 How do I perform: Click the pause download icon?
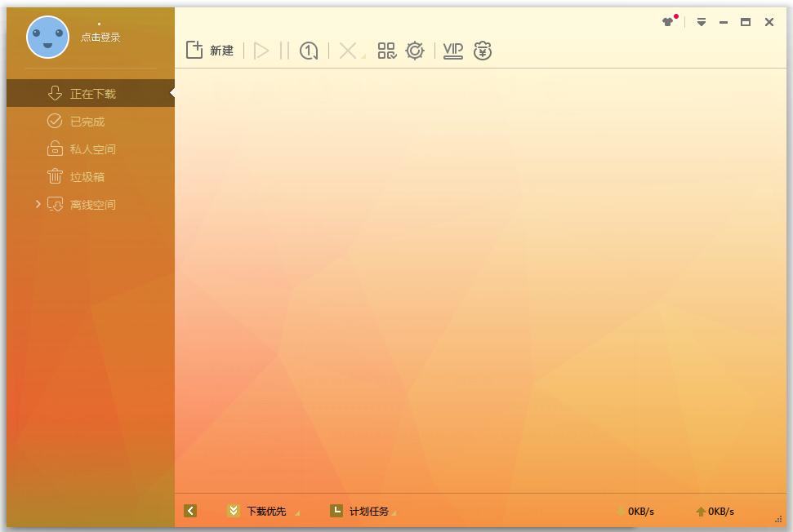click(284, 51)
